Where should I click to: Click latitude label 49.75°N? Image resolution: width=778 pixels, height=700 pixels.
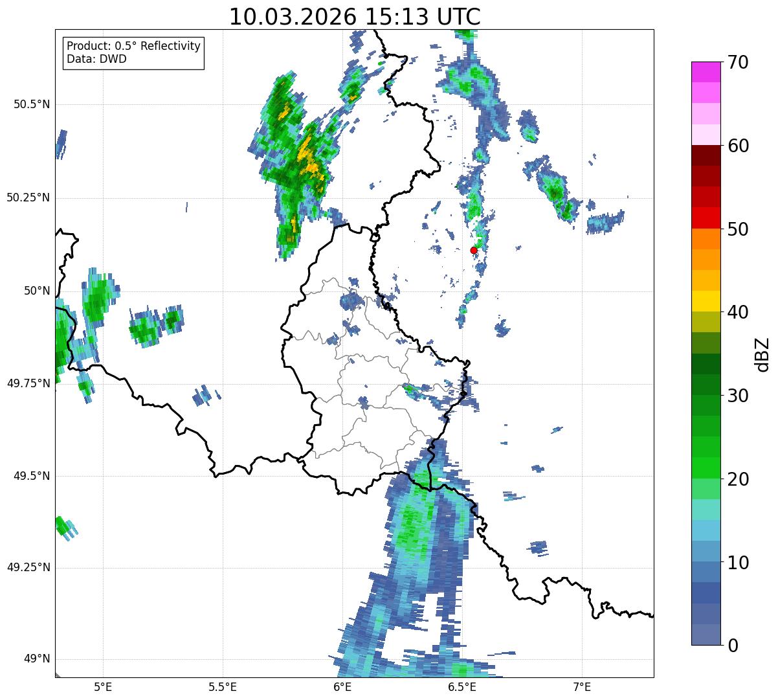(28, 383)
